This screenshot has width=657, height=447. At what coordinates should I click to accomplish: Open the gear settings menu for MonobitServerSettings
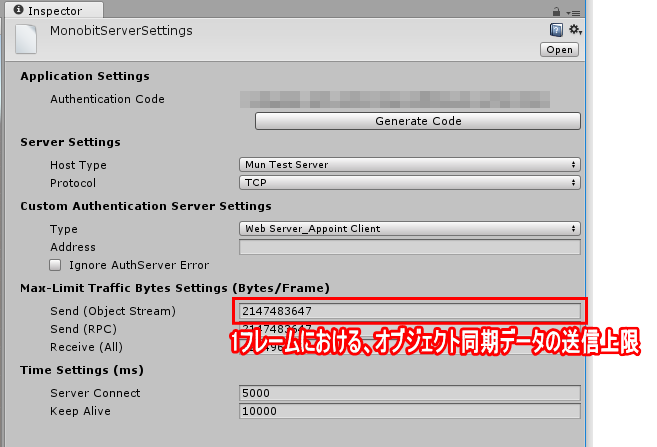pos(575,30)
